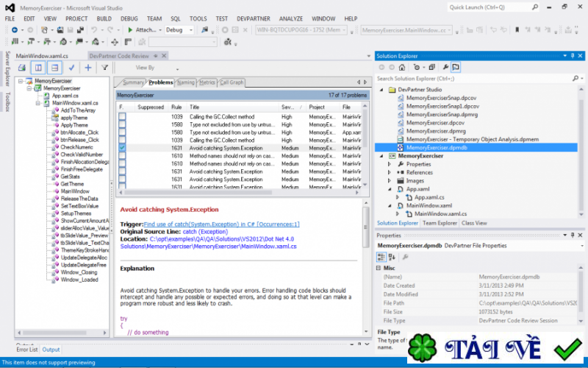
Task: Click the Home icon in Solution Explorer
Action: point(401,67)
